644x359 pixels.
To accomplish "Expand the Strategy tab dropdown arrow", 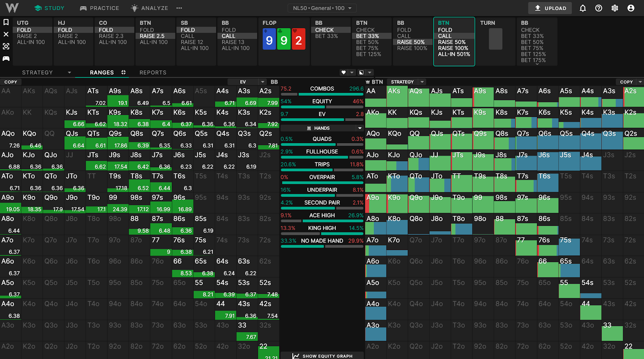I will pos(69,72).
